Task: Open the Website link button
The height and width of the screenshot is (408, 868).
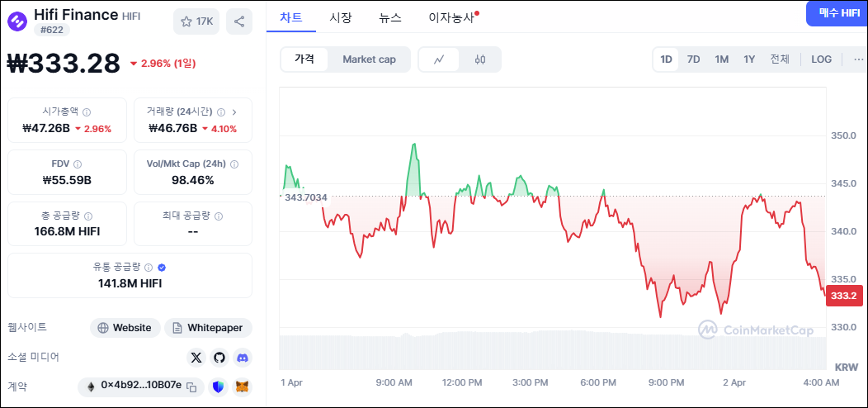Action: pos(125,328)
